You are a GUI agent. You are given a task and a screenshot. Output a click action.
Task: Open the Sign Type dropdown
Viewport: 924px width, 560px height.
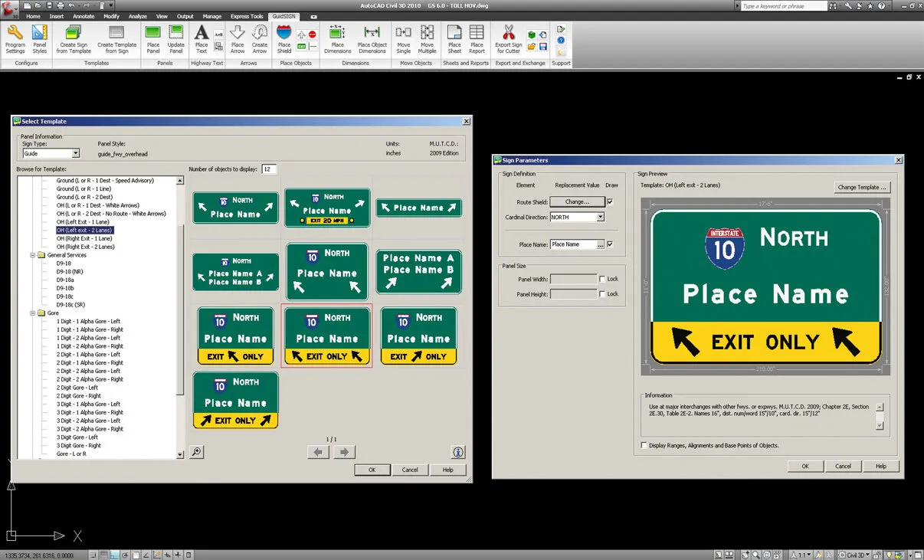[x=75, y=154]
